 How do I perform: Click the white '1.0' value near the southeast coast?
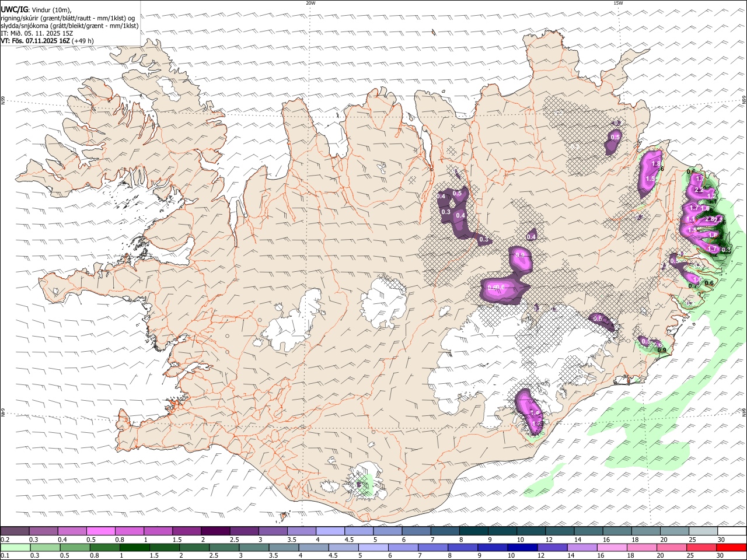click(x=697, y=279)
